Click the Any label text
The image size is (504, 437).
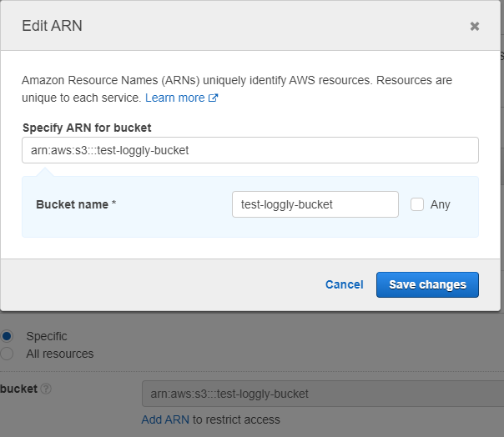tap(440, 204)
